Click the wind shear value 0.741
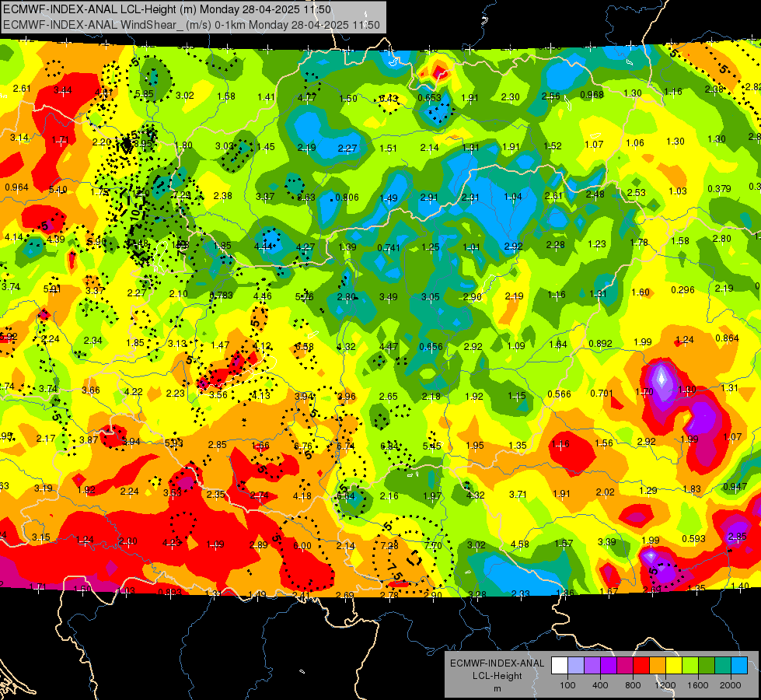This screenshot has width=761, height=700. point(388,248)
